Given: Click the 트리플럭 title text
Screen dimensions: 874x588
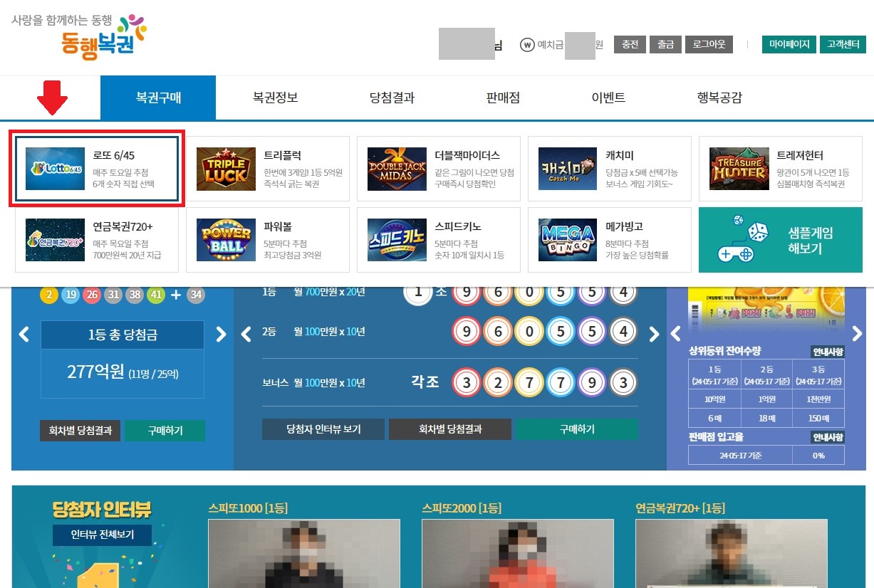Looking at the screenshot, I should [x=283, y=155].
